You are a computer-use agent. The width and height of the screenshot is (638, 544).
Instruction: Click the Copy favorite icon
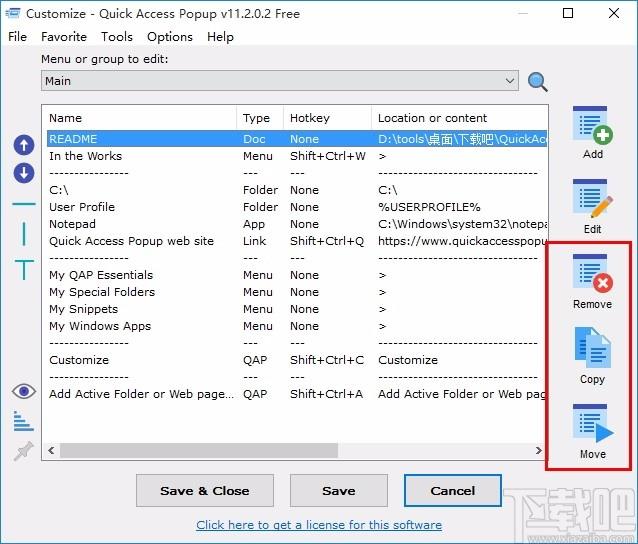pyautogui.click(x=592, y=348)
